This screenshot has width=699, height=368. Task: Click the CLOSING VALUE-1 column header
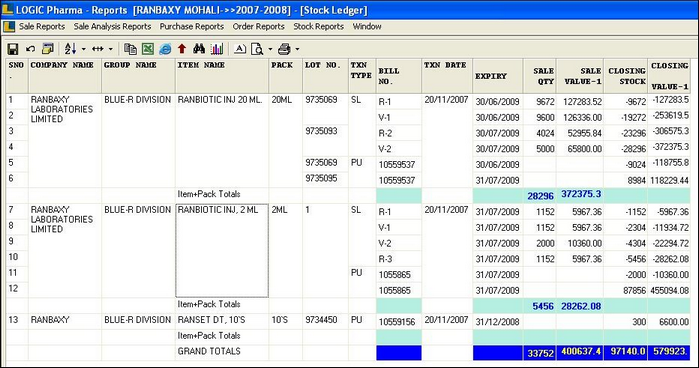[x=669, y=75]
